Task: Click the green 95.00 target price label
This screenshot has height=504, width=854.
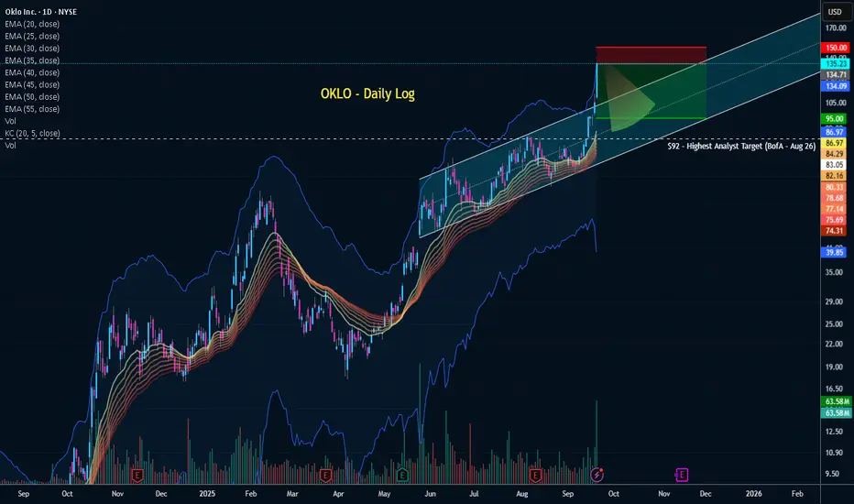Action: [x=835, y=119]
